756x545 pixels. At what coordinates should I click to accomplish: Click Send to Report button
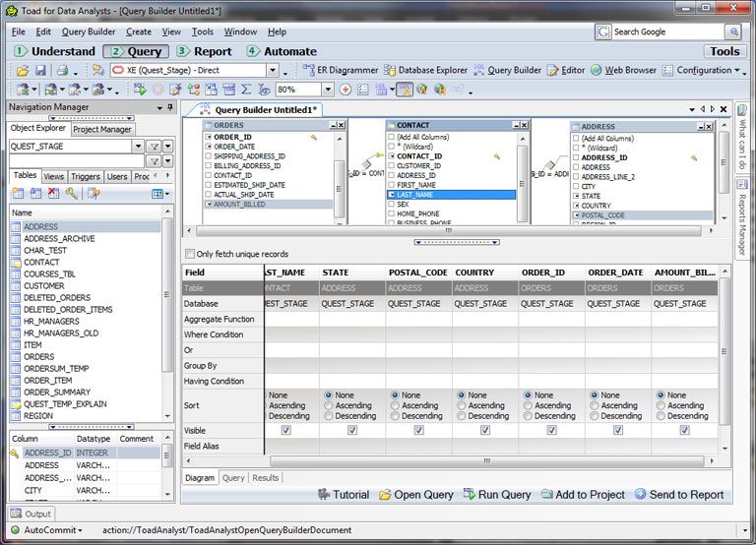tap(679, 495)
